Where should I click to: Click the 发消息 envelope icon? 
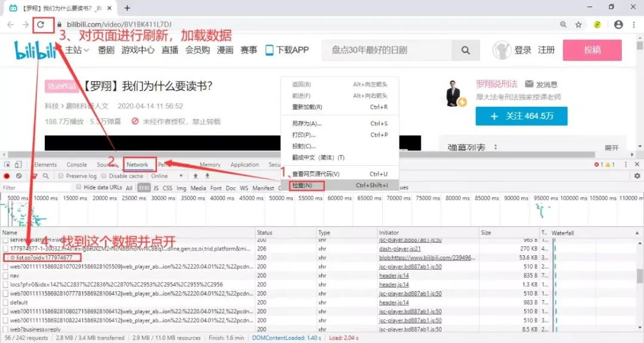coord(529,84)
